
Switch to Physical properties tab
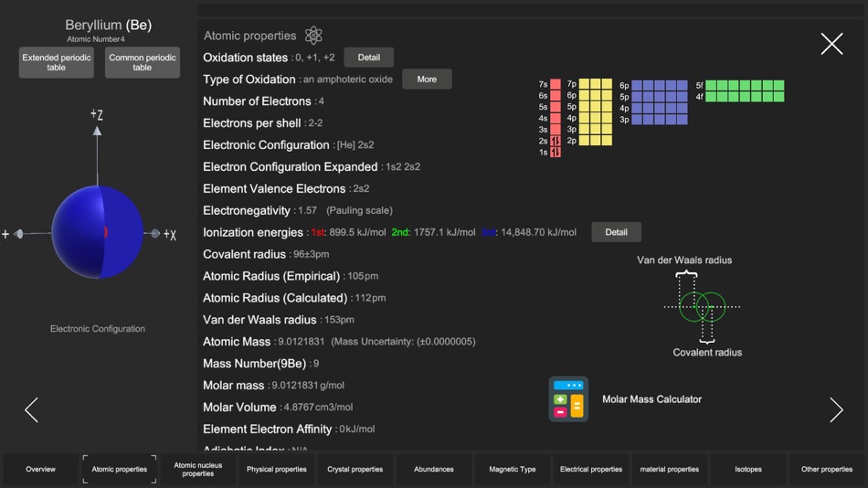point(276,469)
